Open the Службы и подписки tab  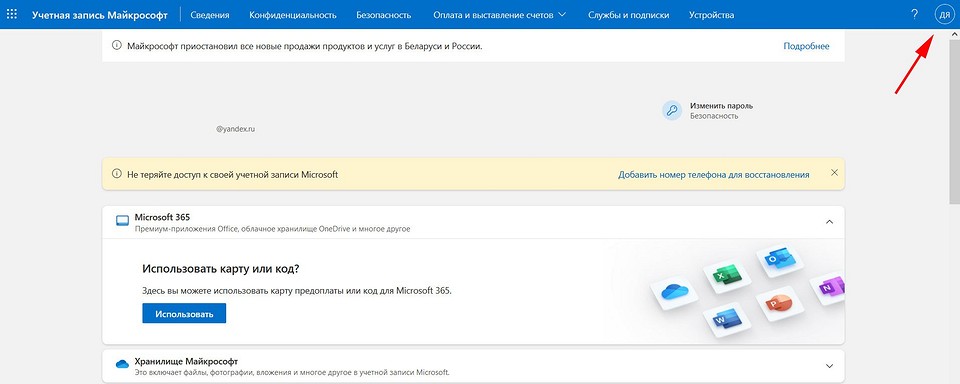coord(628,15)
